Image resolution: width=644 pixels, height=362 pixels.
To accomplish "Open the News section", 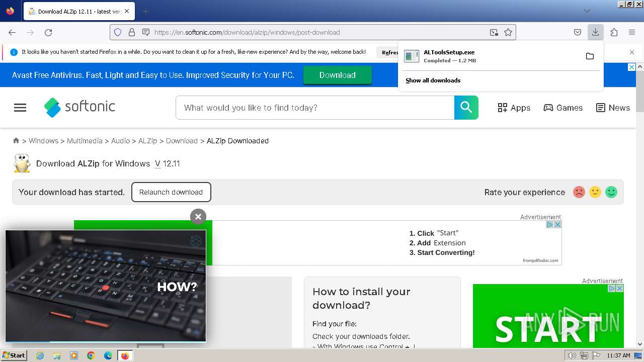I will (613, 108).
